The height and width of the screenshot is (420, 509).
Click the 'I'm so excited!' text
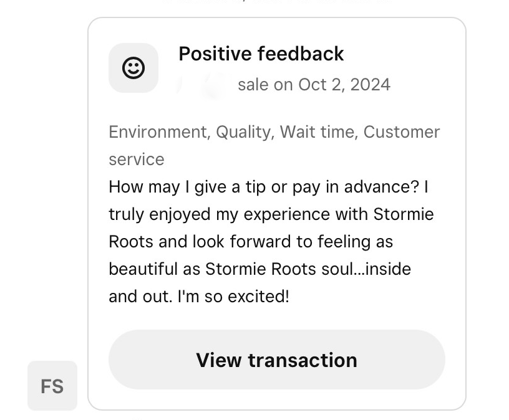(234, 296)
